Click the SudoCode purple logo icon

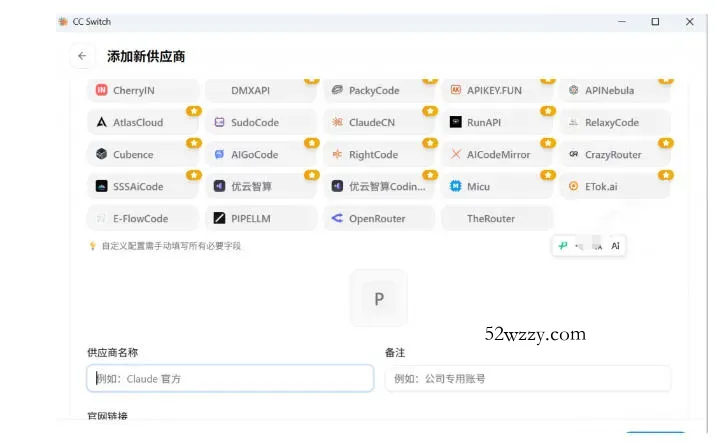219,122
